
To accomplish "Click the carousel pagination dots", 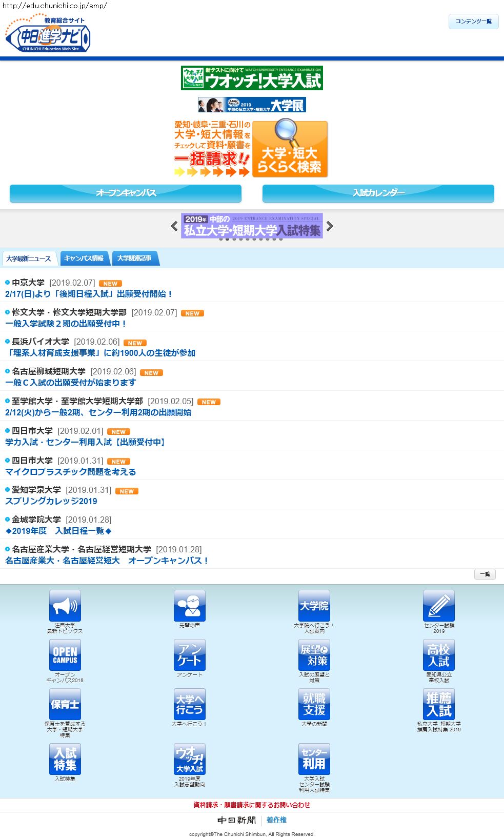I will click(x=251, y=240).
